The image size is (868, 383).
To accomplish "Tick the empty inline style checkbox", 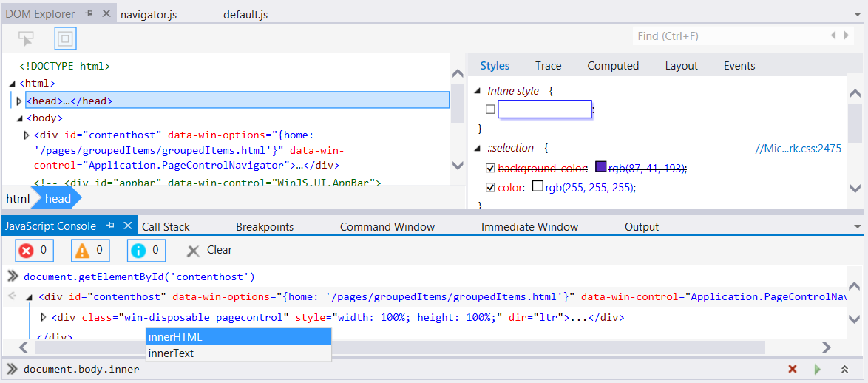I will coord(490,109).
